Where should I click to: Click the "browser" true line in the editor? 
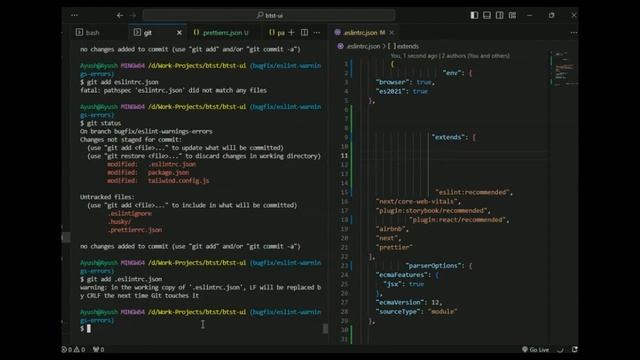point(404,82)
